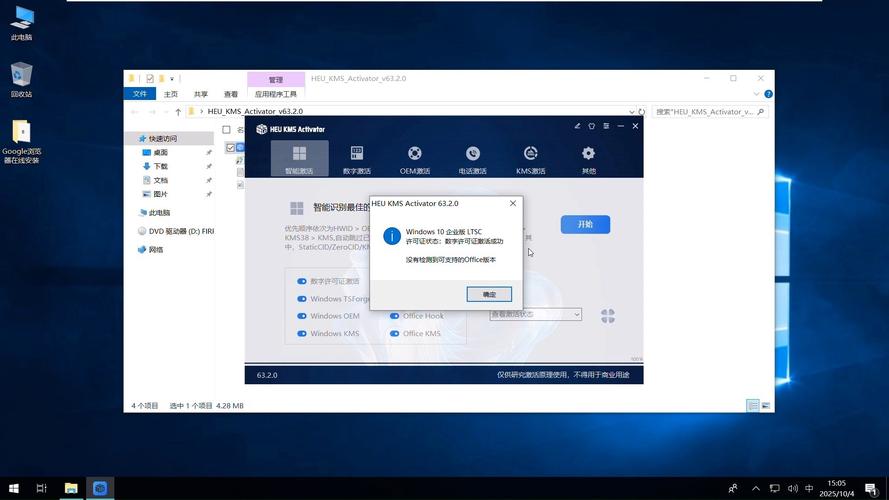Refresh the Explorer folder view
Screen dimensions: 889x500
point(641,112)
